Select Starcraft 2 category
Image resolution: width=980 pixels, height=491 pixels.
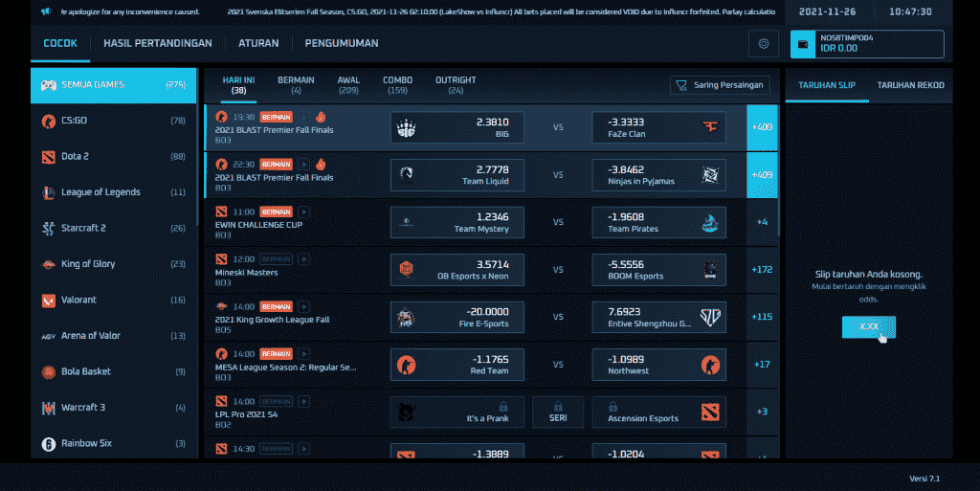(x=114, y=228)
